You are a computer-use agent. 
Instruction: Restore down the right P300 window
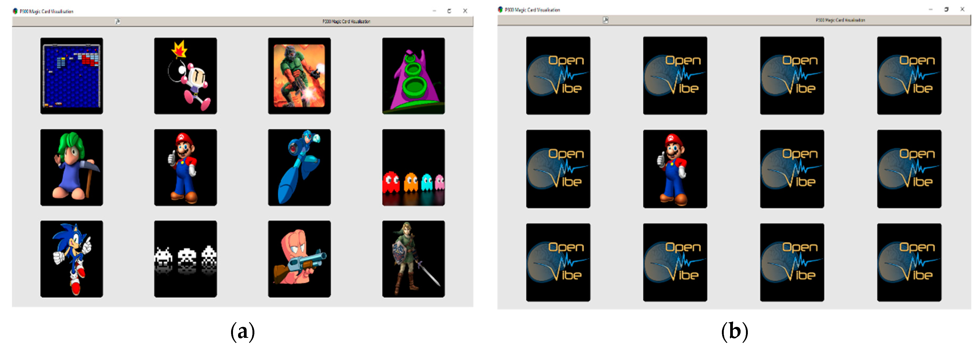tap(946, 10)
